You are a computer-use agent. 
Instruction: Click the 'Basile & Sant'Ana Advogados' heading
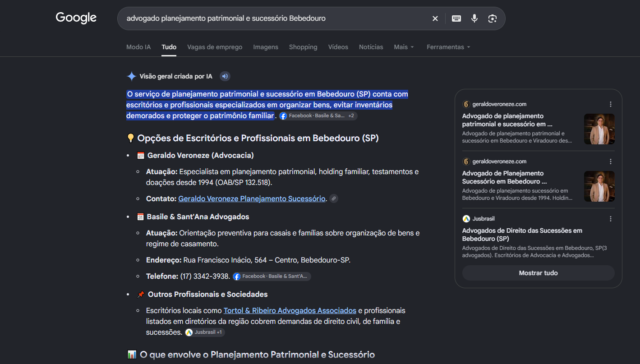[x=198, y=217]
